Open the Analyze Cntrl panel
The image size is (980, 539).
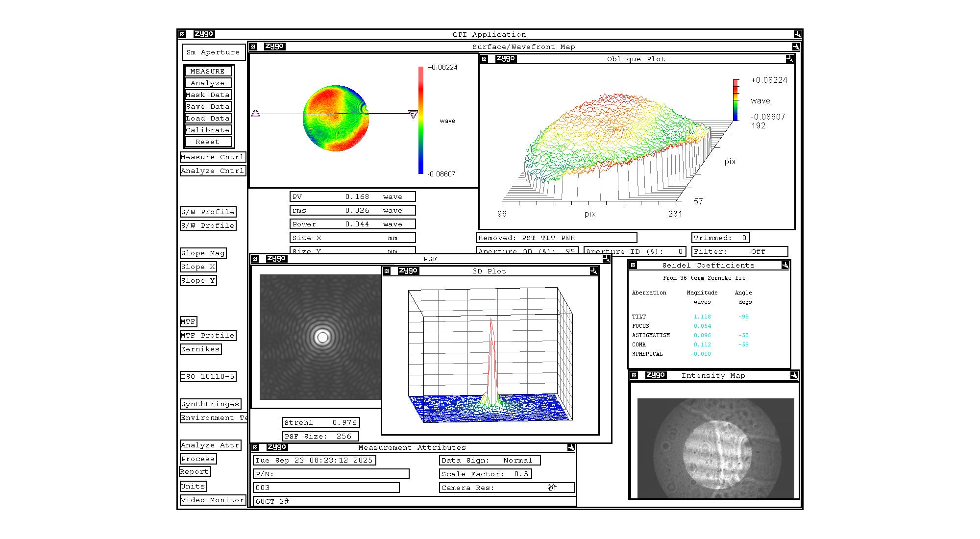click(x=212, y=171)
